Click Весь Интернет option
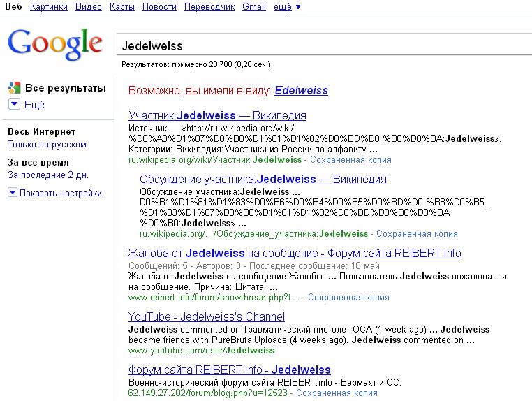The image size is (532, 401). (42, 132)
